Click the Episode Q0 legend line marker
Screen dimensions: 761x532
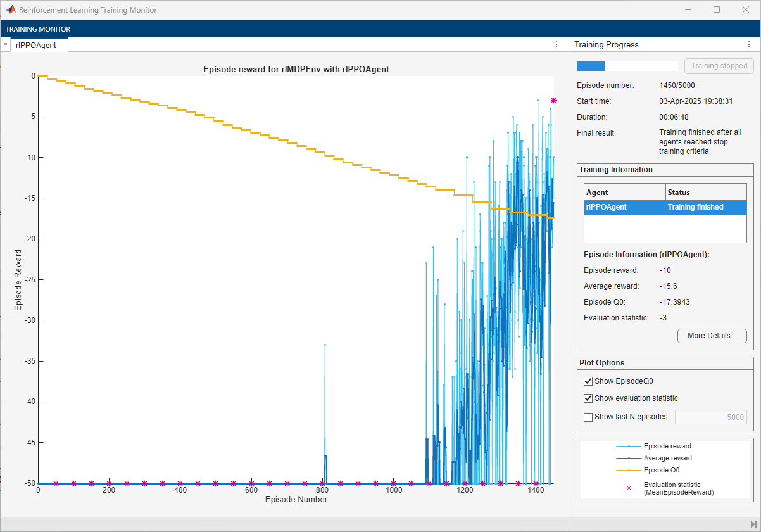[629, 470]
